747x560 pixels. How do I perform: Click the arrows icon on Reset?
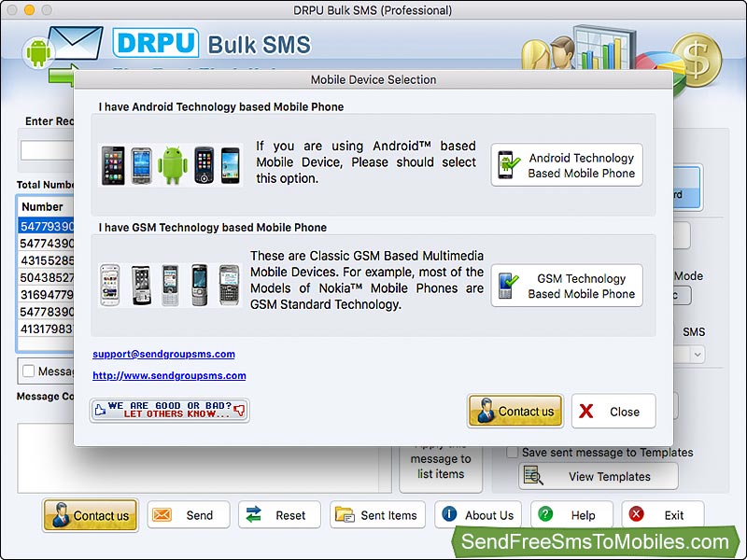point(253,515)
